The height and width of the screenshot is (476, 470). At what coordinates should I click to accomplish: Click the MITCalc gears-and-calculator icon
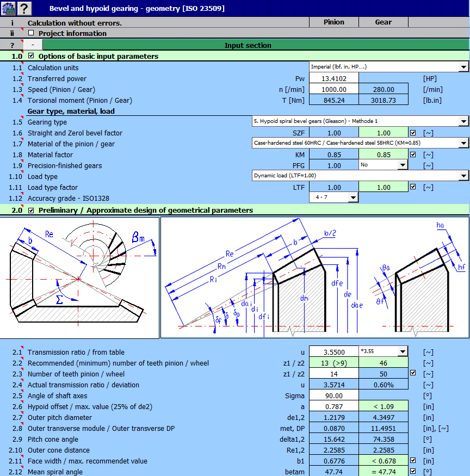tap(8, 8)
